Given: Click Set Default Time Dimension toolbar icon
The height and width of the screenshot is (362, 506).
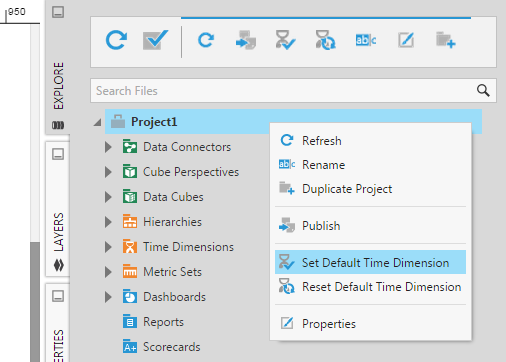Looking at the screenshot, I should 285,40.
